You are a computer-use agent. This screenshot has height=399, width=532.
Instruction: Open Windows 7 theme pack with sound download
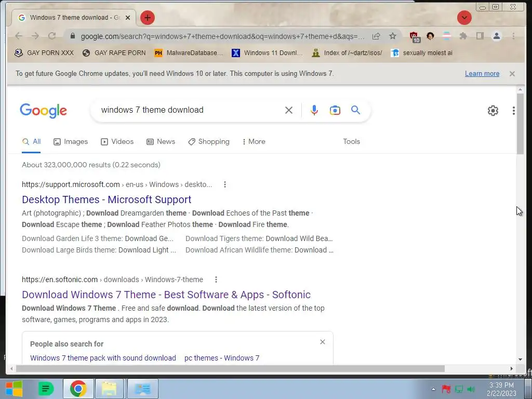[x=103, y=358]
